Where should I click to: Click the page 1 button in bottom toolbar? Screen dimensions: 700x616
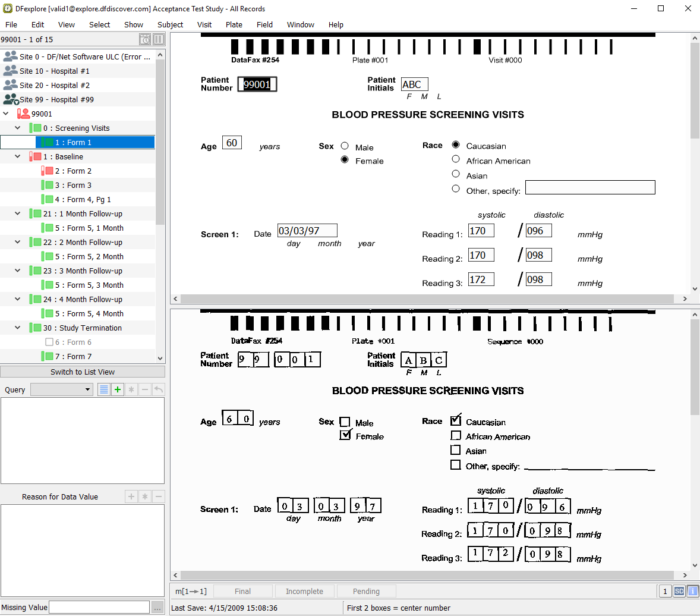point(665,591)
